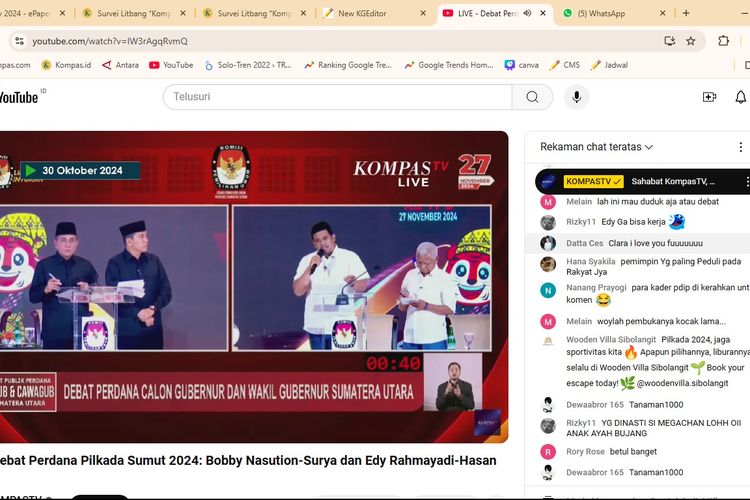Click 'YG DINASTI SI MEGACHAN' message
Screen dimensions: 750x500
point(653,428)
